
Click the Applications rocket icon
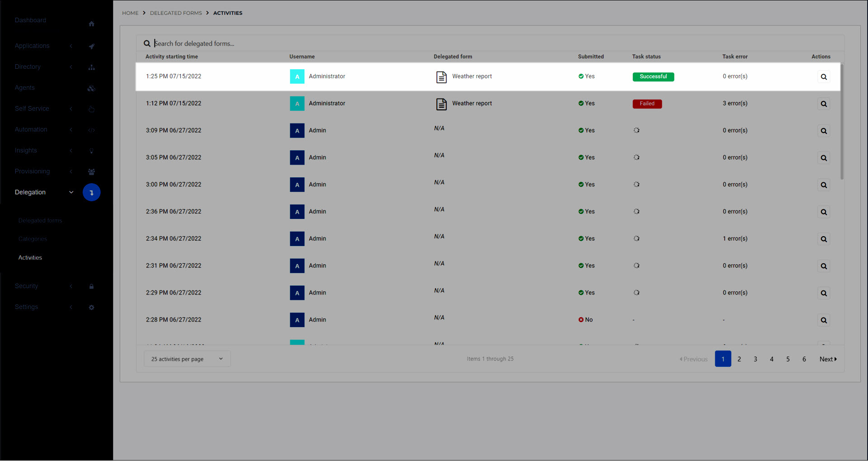91,46
